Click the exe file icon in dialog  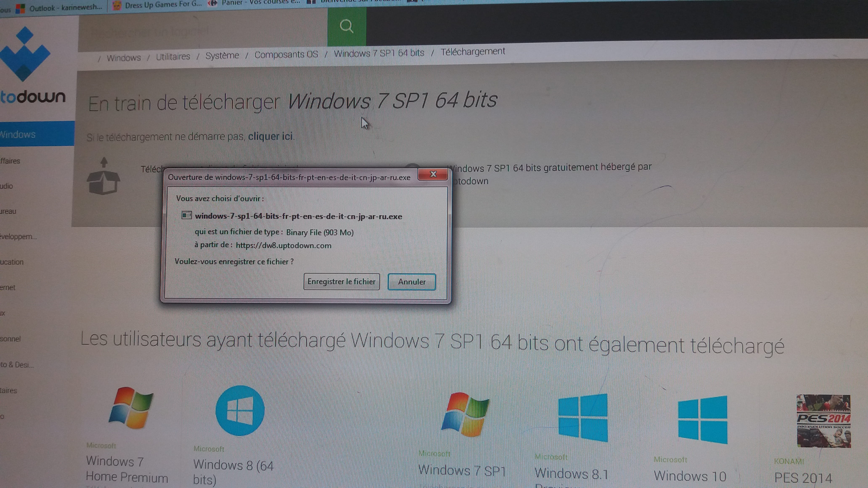pyautogui.click(x=186, y=215)
